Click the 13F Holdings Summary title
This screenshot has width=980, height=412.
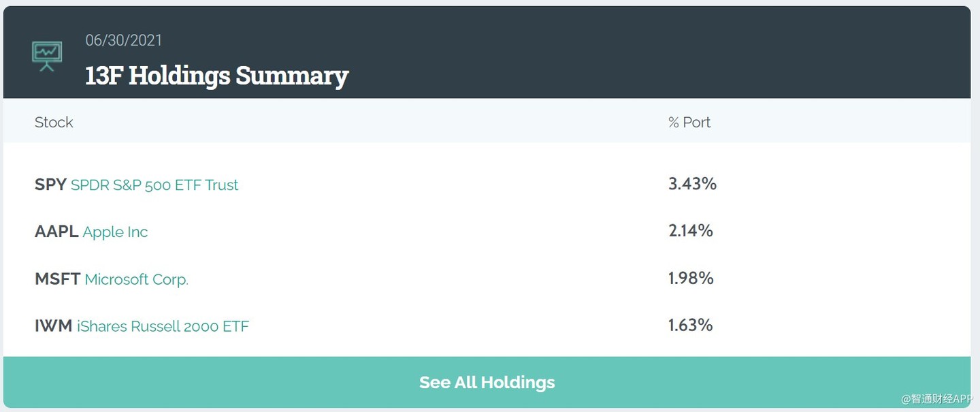(216, 76)
